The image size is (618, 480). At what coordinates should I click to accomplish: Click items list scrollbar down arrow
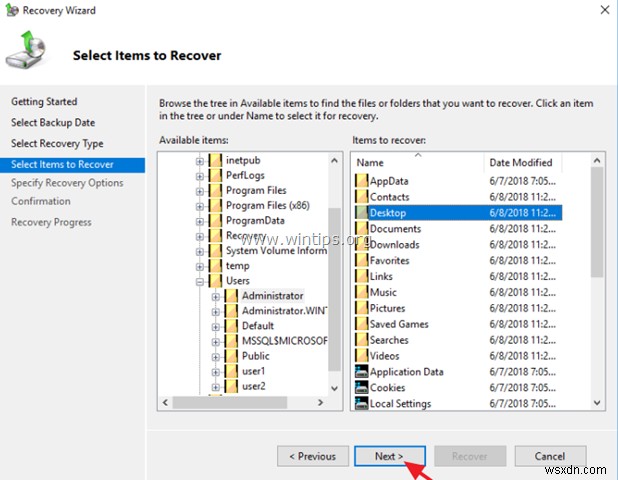point(597,402)
